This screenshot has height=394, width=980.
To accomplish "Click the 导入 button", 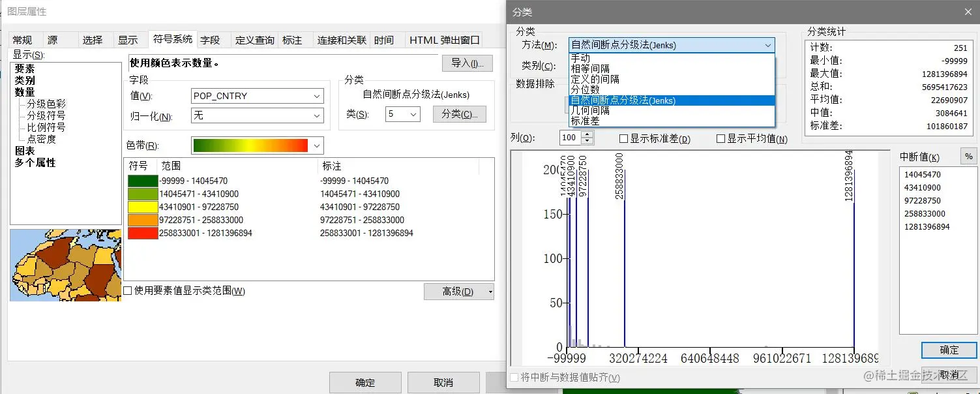I will [x=467, y=63].
